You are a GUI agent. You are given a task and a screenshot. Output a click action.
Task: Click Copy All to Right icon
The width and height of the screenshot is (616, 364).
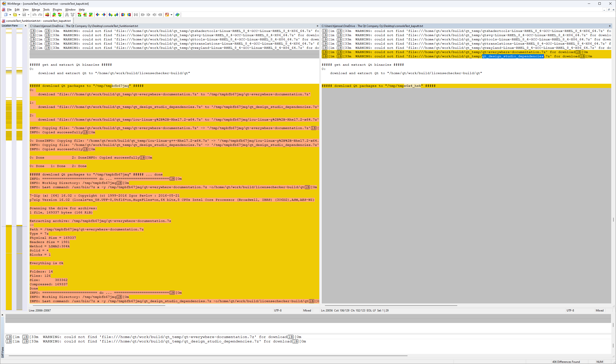pos(123,15)
